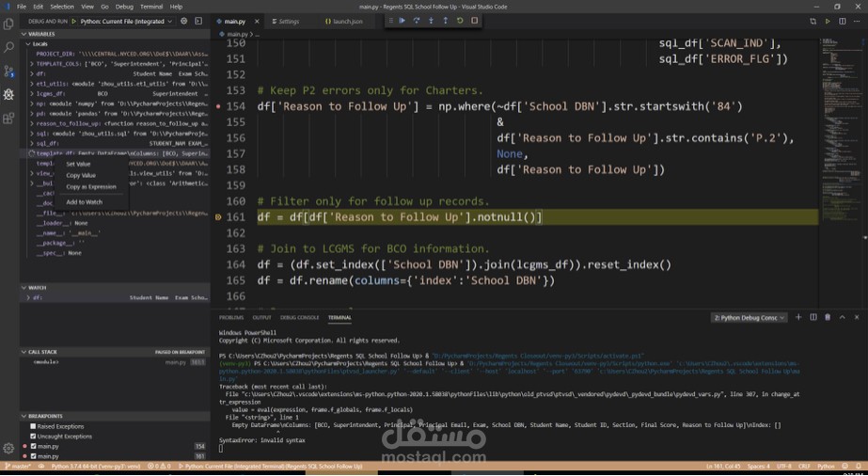Enable the Raised Exceptions checkbox
Image resolution: width=868 pixels, height=476 pixels.
point(33,426)
